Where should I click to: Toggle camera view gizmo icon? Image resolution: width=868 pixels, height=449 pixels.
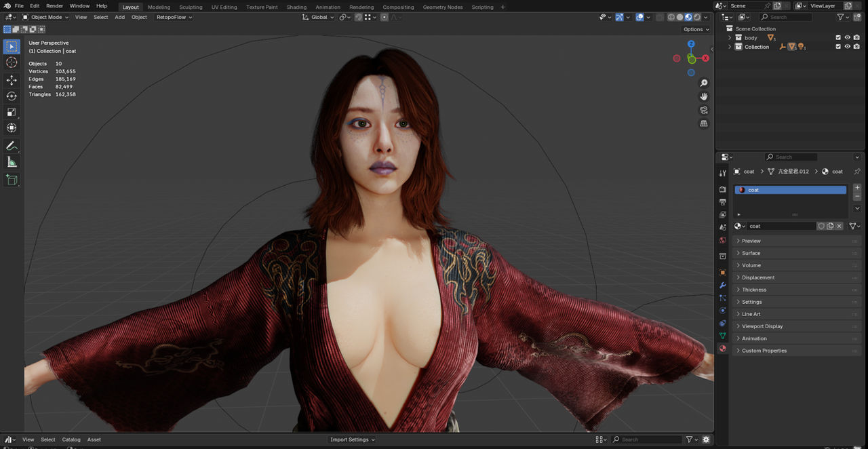pyautogui.click(x=704, y=110)
